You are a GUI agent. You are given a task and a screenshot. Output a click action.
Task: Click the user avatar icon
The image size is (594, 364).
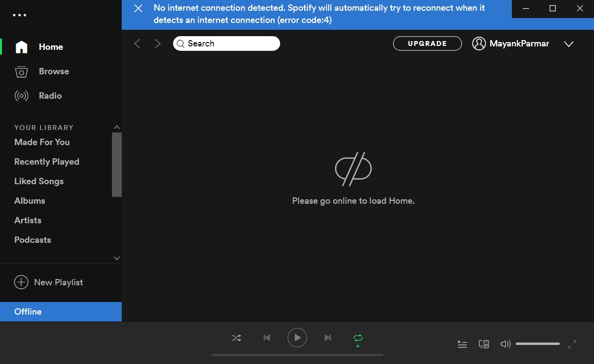click(479, 43)
